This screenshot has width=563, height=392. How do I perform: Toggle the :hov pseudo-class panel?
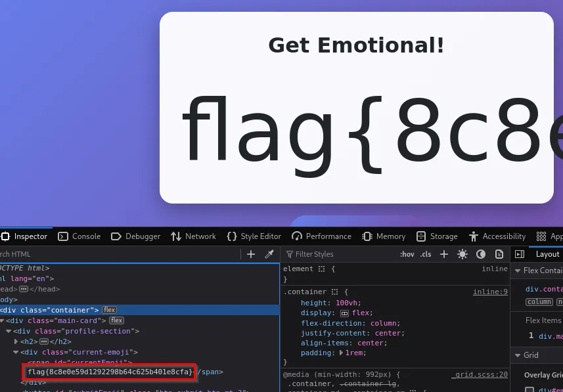(407, 254)
